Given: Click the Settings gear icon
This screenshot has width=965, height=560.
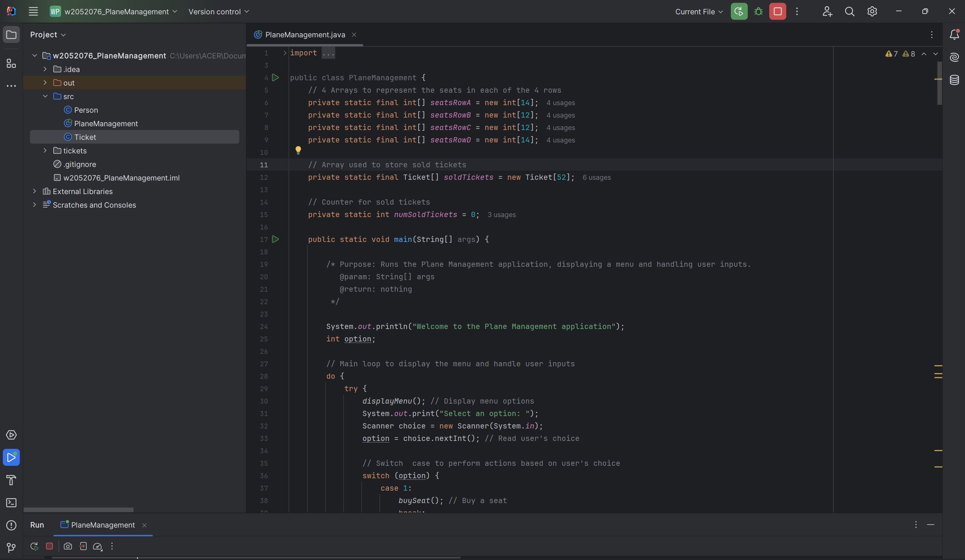Looking at the screenshot, I should pos(872,11).
